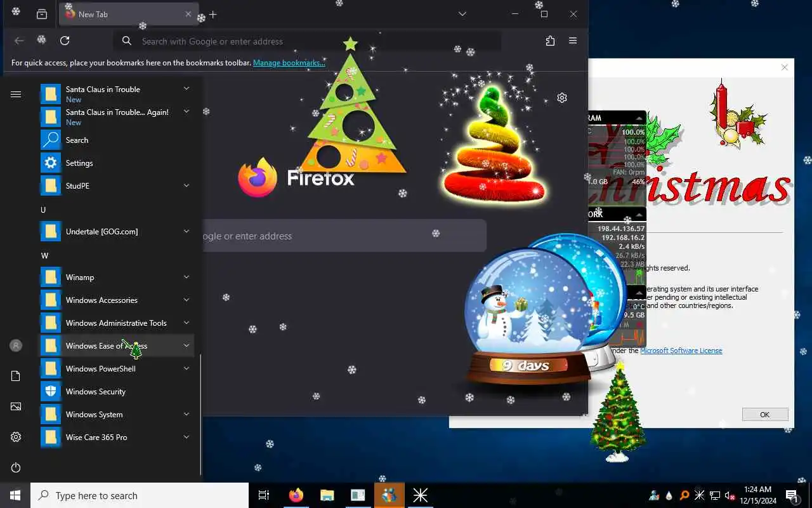The image size is (812, 508).
Task: Expand Windows Accessories folder chevron
Action: click(187, 300)
